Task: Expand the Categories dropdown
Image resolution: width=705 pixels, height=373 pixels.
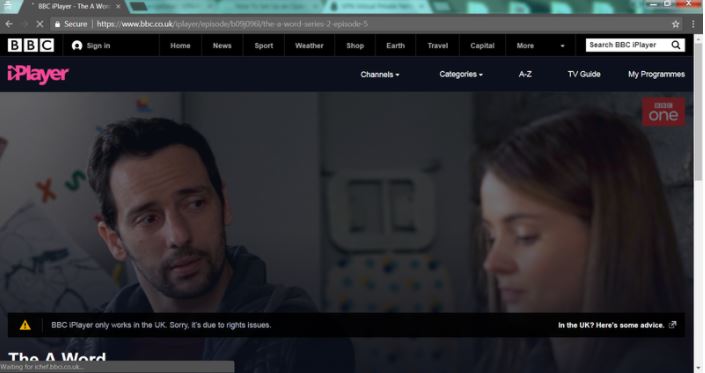Action: pyautogui.click(x=461, y=75)
